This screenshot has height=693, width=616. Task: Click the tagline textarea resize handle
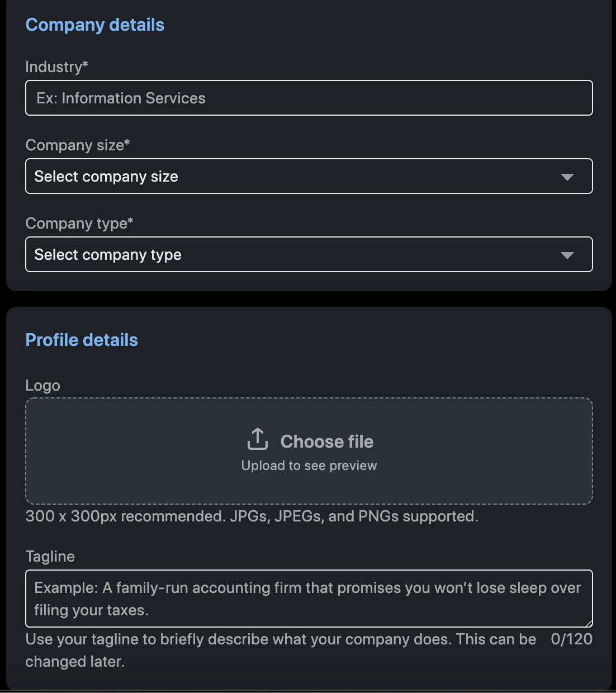click(x=588, y=623)
